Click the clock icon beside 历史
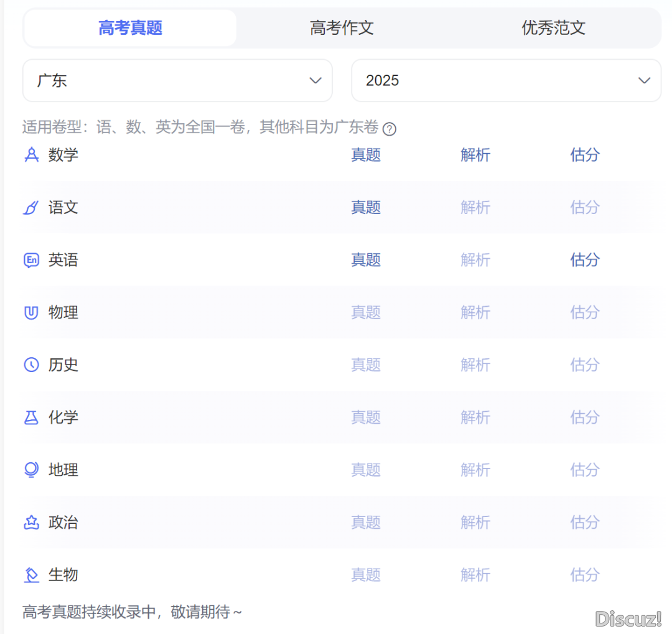672x634 pixels. [31, 365]
